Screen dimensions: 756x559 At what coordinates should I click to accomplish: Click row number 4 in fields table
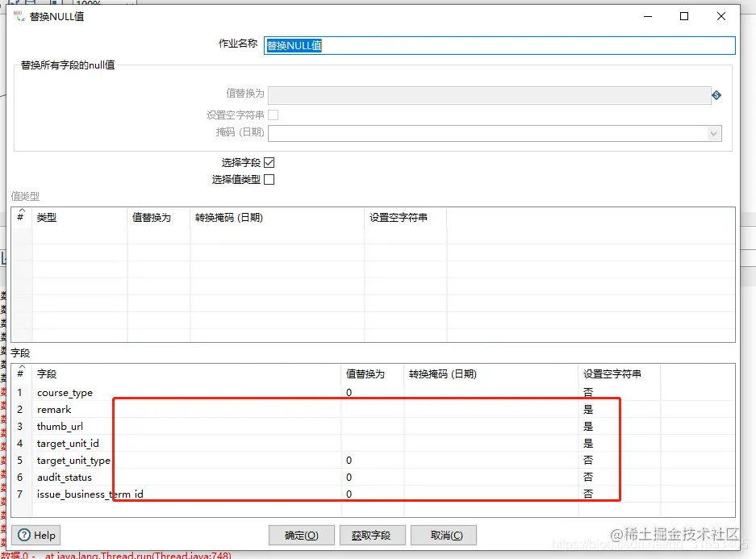pos(20,444)
